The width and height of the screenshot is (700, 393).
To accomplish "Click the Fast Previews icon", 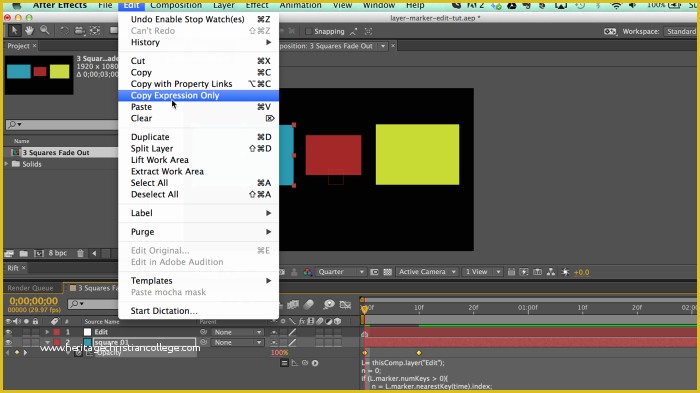I will 524,272.
